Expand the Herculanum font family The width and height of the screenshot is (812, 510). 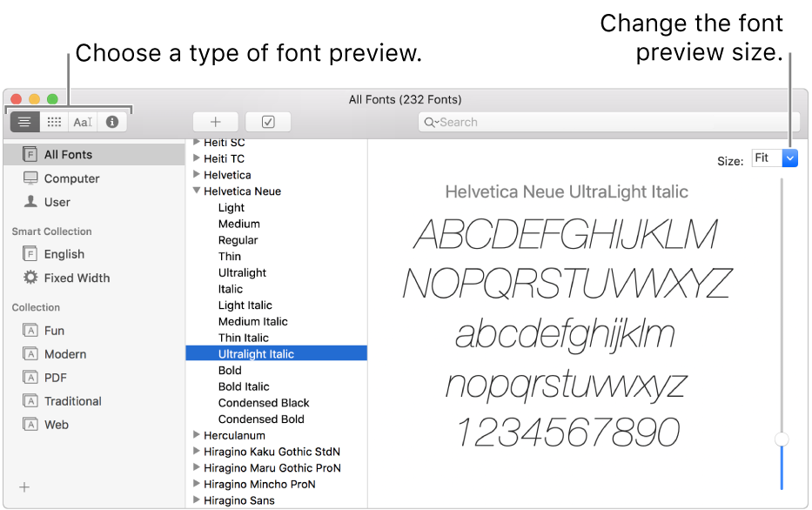tap(195, 435)
